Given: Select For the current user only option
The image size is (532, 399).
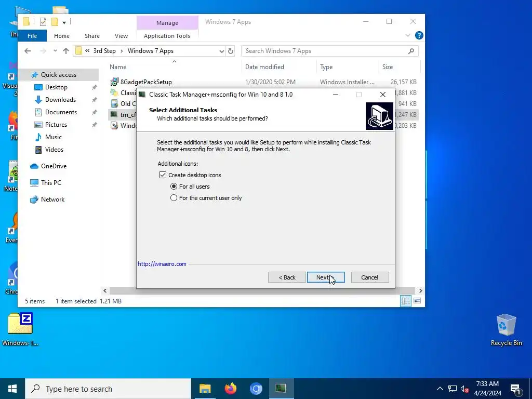Looking at the screenshot, I should pos(174,198).
